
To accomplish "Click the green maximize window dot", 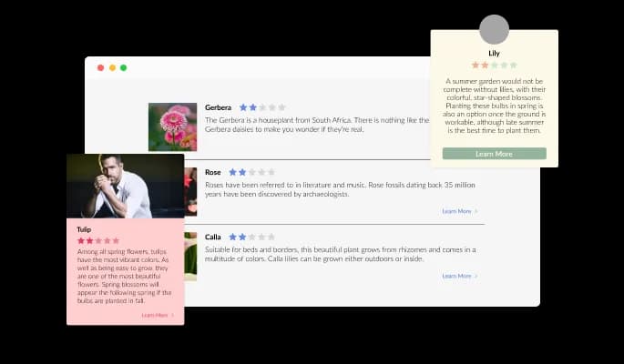I will pos(124,68).
